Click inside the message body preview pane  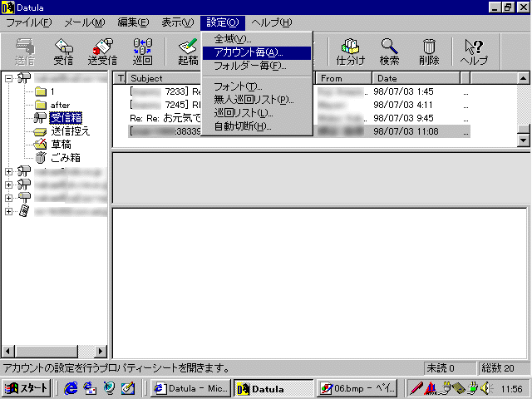tap(319, 283)
